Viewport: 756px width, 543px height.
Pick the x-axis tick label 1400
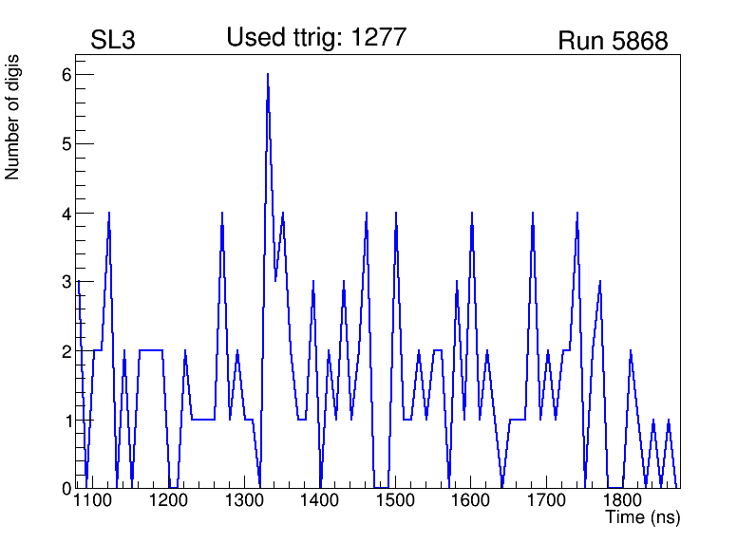pos(320,501)
